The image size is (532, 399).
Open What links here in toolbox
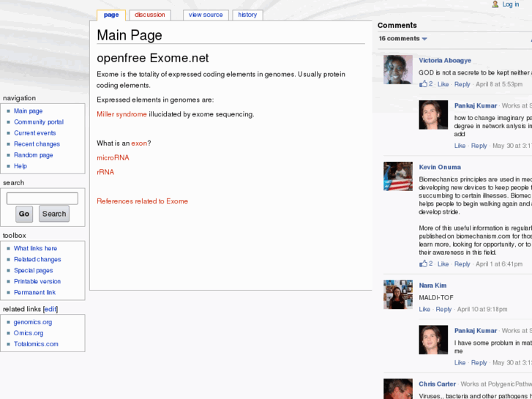click(35, 249)
